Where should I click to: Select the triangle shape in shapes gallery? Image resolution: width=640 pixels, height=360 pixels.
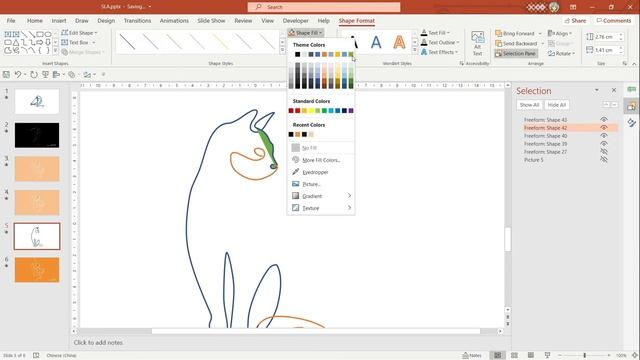16,42
